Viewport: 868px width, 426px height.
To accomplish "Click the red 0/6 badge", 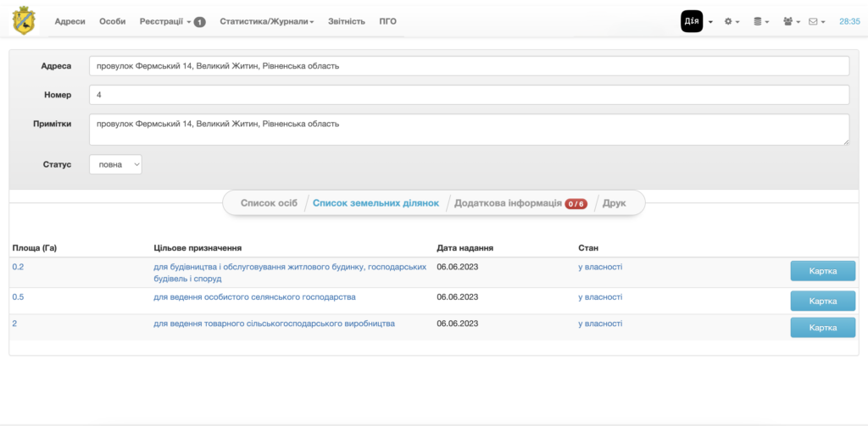I will [576, 203].
